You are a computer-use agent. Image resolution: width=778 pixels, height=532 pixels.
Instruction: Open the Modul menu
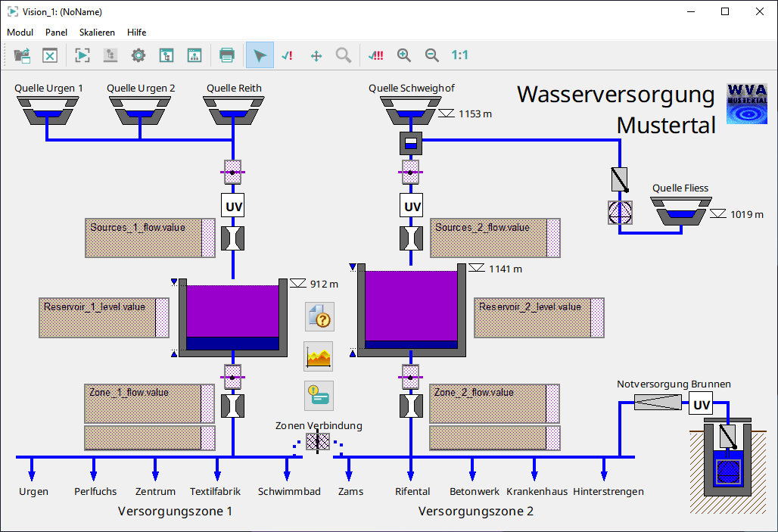(x=20, y=33)
